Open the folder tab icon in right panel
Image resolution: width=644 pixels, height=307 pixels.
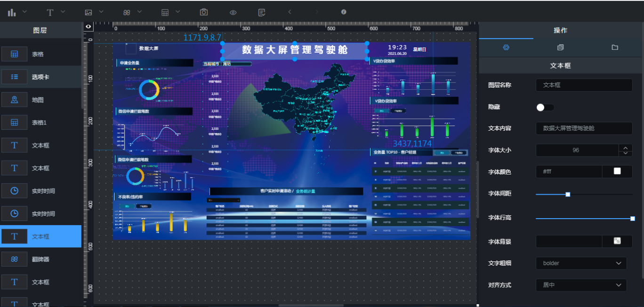click(615, 47)
